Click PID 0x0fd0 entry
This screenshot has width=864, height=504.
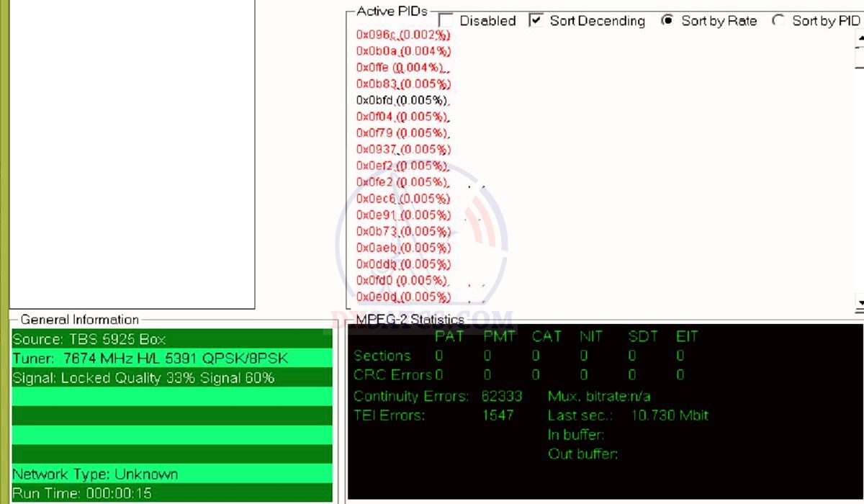[x=402, y=280]
